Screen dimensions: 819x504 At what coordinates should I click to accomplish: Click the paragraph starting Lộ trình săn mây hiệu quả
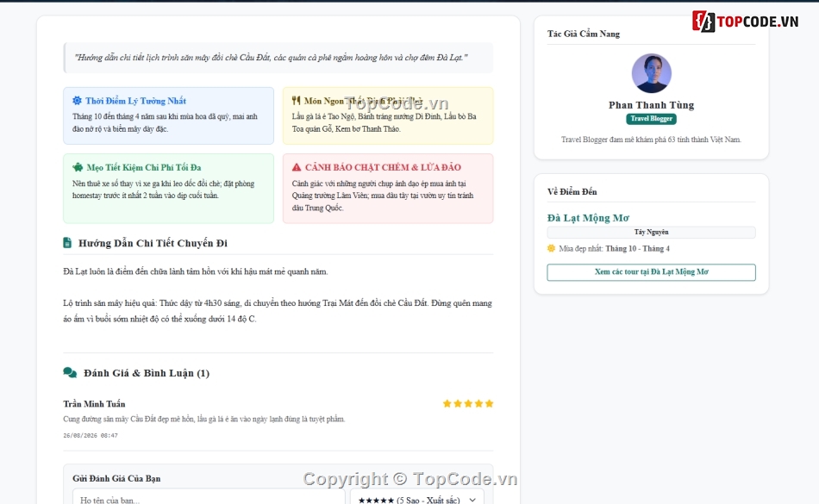tap(278, 311)
